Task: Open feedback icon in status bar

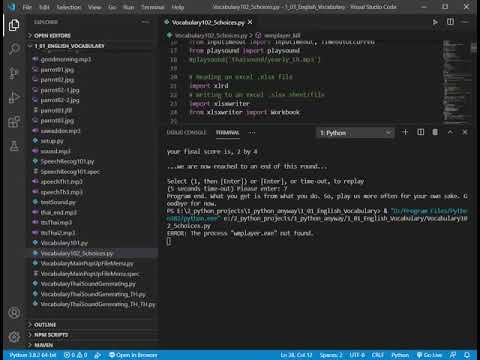Action: pyautogui.click(x=453, y=355)
